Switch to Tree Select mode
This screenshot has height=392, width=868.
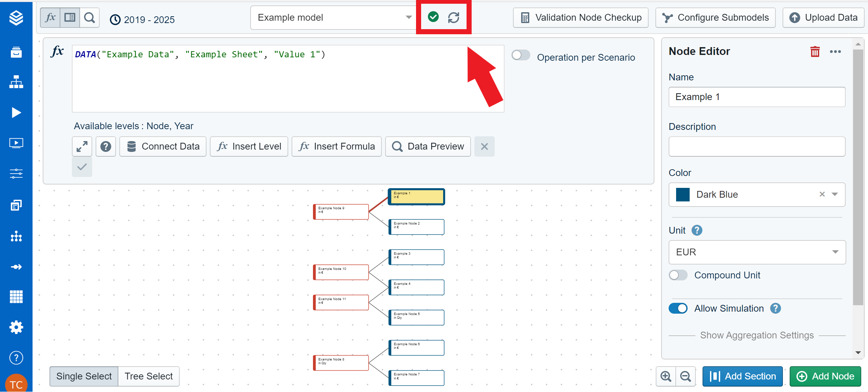(149, 376)
